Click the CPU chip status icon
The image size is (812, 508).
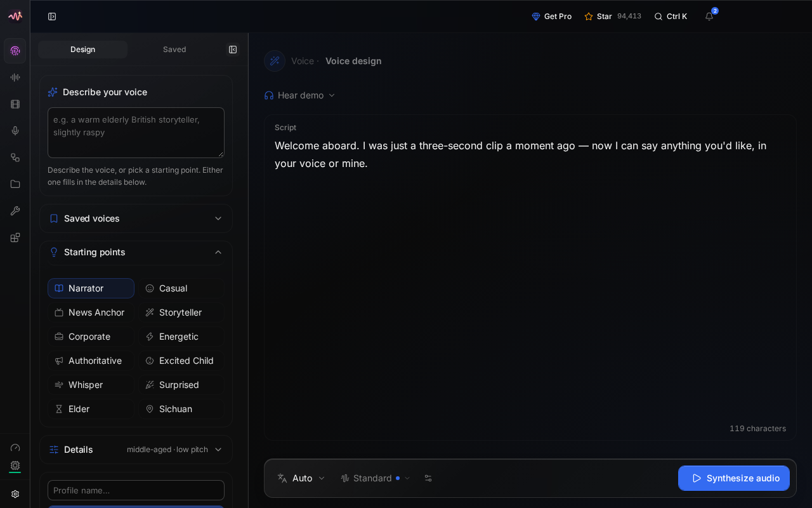click(x=15, y=465)
